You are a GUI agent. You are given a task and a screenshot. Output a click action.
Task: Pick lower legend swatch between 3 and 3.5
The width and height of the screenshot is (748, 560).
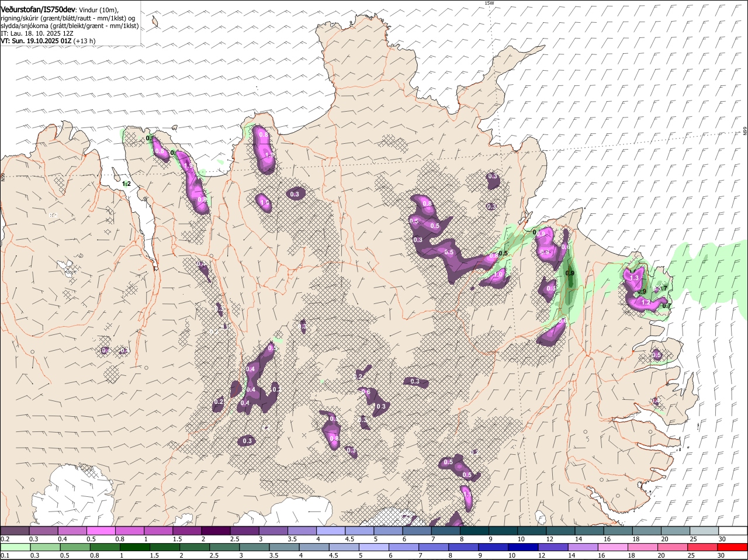click(x=254, y=547)
